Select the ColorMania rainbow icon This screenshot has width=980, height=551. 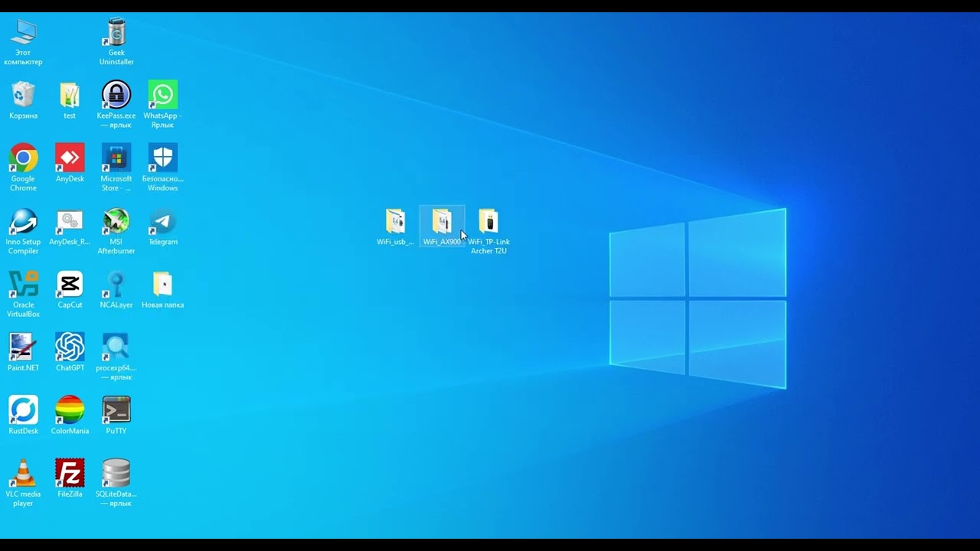click(70, 410)
